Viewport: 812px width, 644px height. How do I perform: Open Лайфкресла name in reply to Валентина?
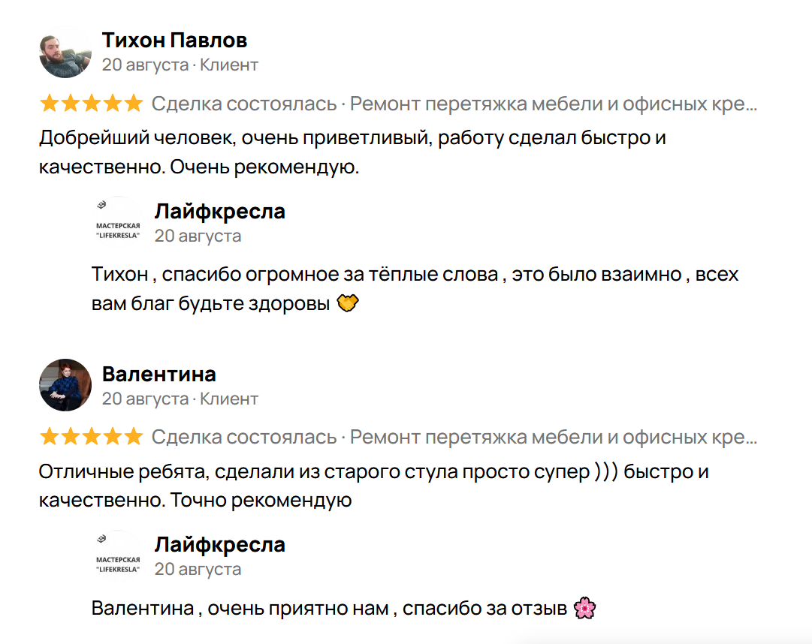click(x=219, y=544)
